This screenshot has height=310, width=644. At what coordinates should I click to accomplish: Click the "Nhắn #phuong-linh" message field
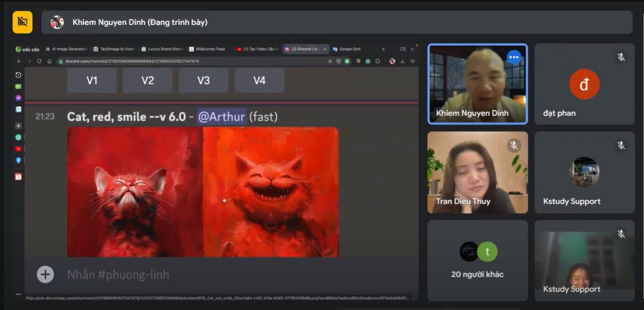coord(217,275)
